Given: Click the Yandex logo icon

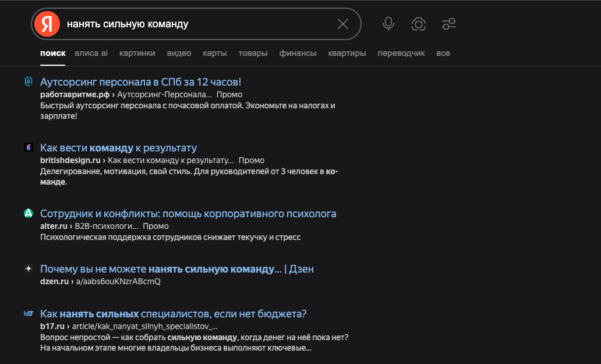Looking at the screenshot, I should pos(47,24).
